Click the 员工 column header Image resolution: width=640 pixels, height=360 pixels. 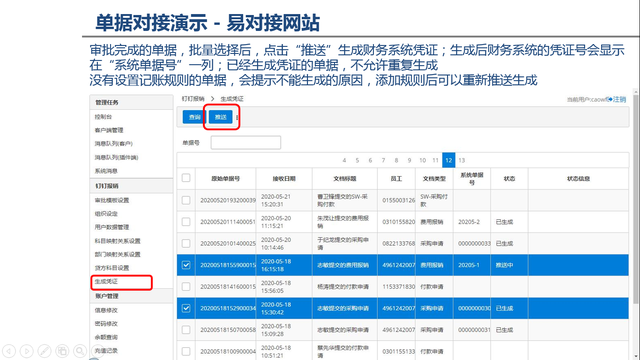click(396, 179)
